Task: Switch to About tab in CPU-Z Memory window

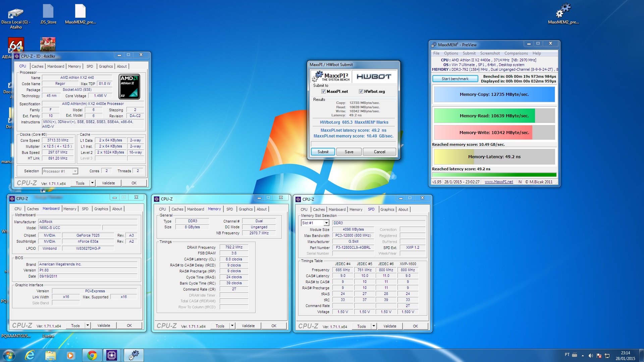Action: [262, 209]
